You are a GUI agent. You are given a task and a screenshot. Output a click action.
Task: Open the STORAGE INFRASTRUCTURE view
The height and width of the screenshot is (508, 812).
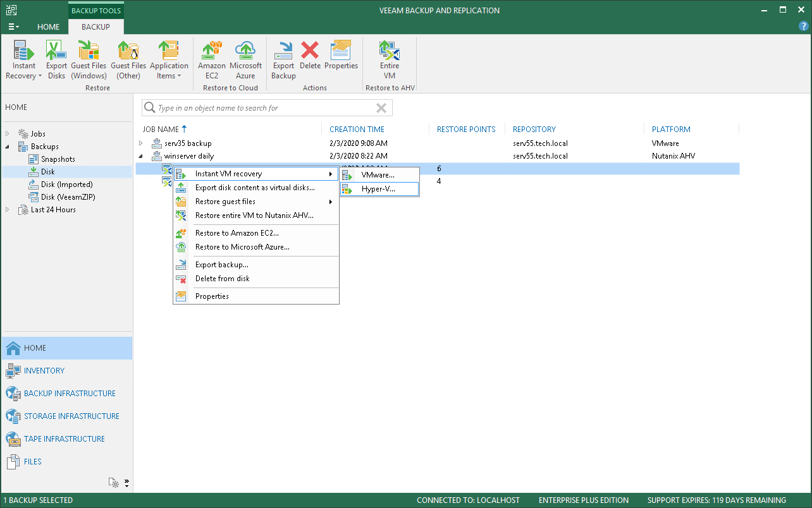click(x=67, y=416)
